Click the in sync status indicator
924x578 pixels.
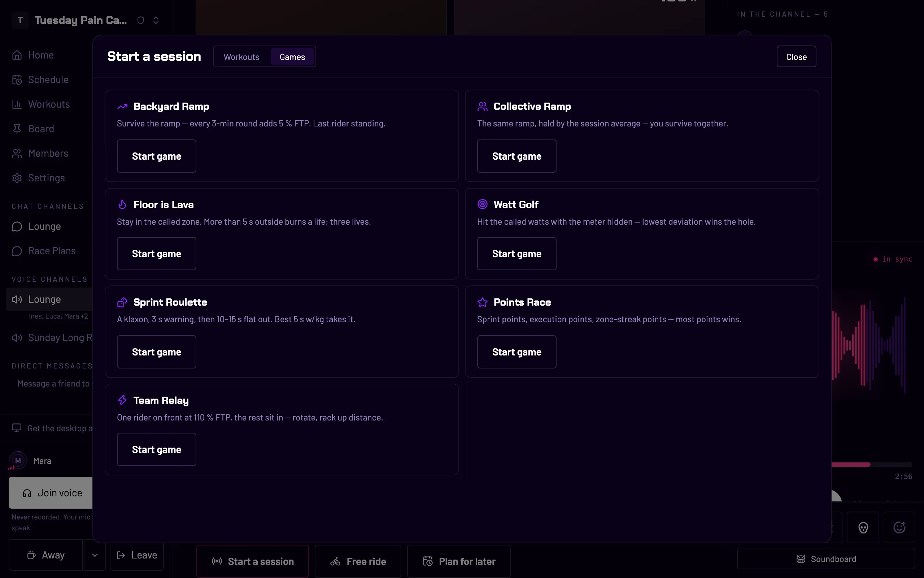coord(893,259)
